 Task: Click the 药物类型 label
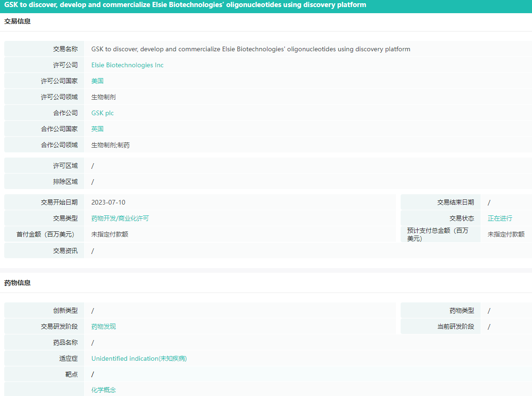pyautogui.click(x=461, y=310)
